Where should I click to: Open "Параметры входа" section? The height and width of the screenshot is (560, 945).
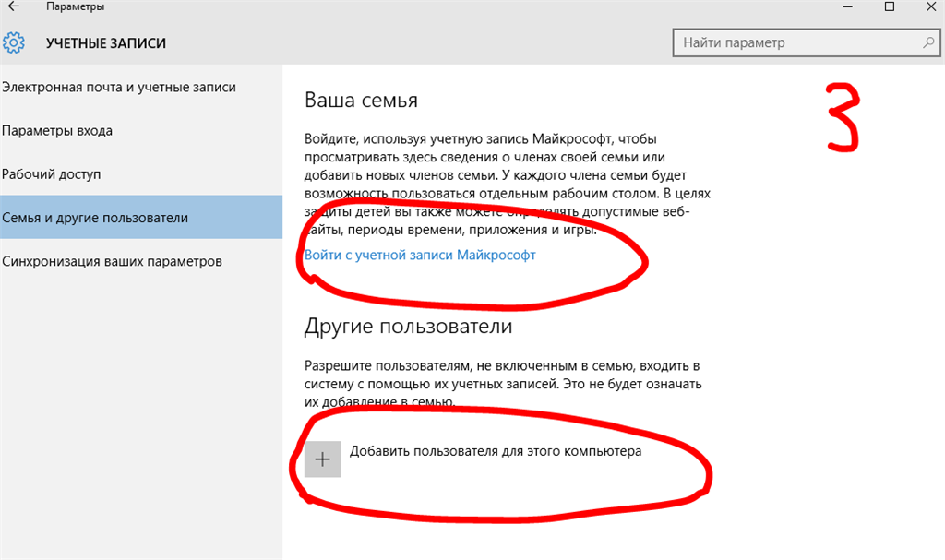tap(141, 130)
